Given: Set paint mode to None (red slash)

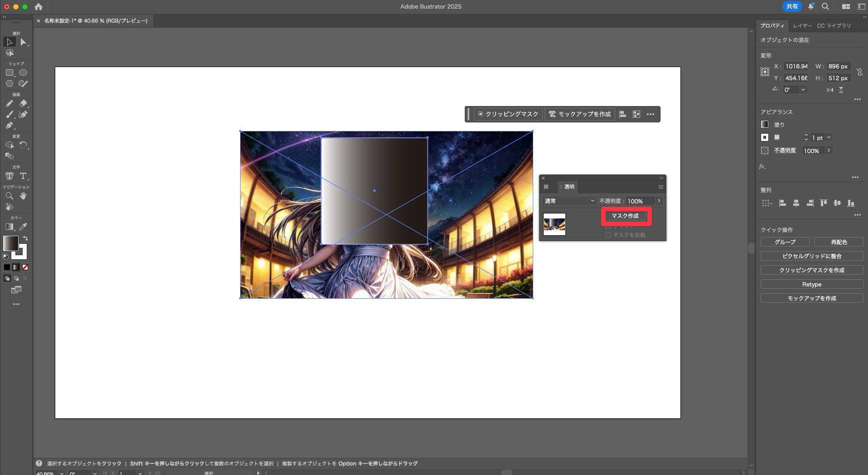Looking at the screenshot, I should click(25, 267).
